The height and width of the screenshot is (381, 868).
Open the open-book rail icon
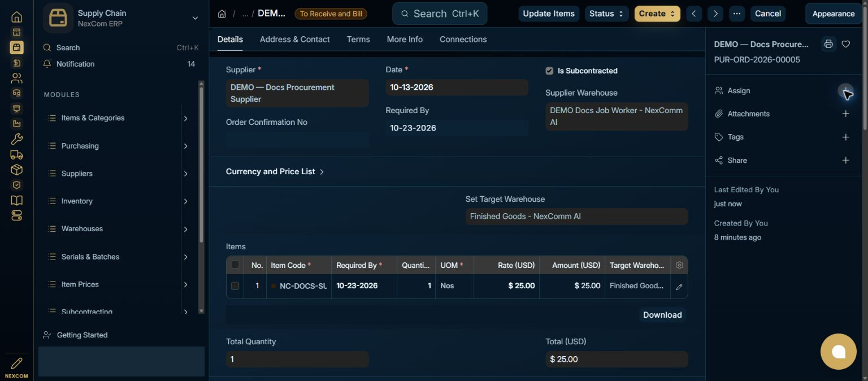16,200
